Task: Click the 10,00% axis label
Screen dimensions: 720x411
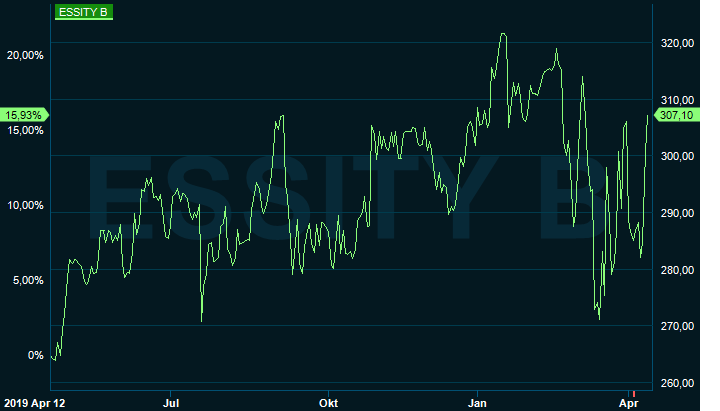Action: [25, 205]
